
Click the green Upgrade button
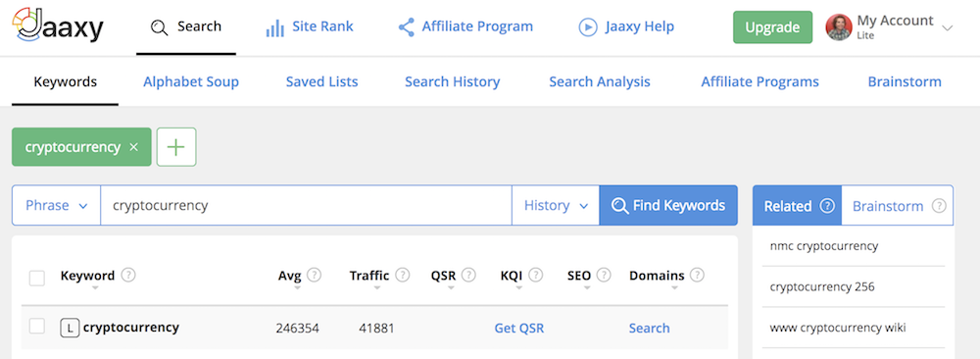772,27
